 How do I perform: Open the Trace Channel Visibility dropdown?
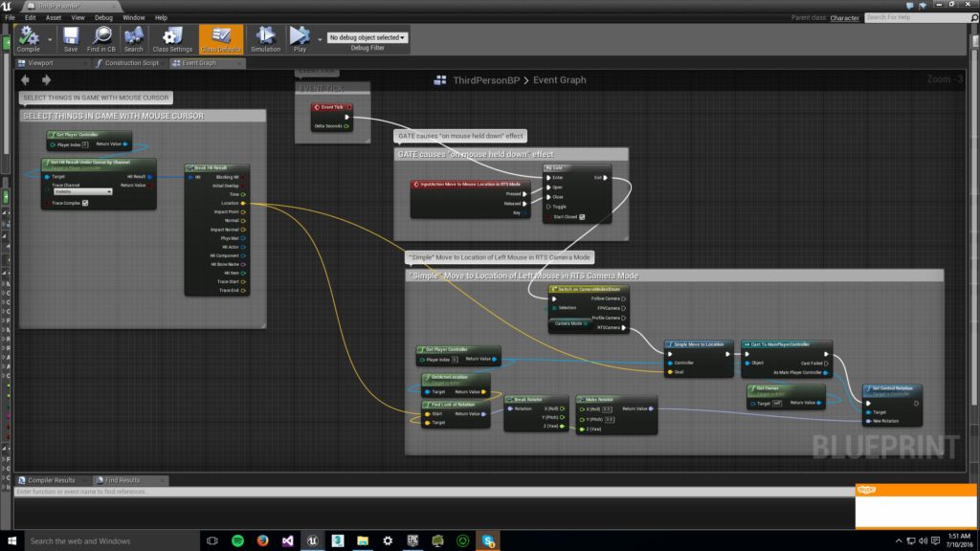(x=82, y=191)
